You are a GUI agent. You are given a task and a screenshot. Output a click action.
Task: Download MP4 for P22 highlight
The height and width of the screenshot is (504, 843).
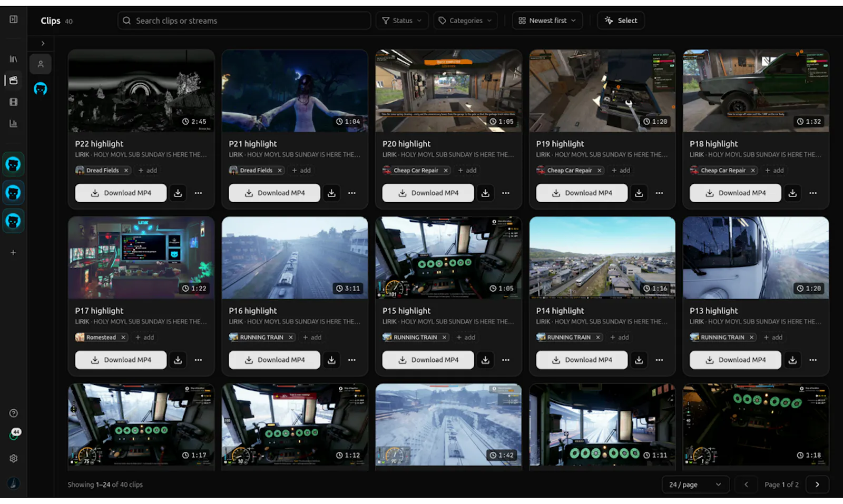[121, 193]
